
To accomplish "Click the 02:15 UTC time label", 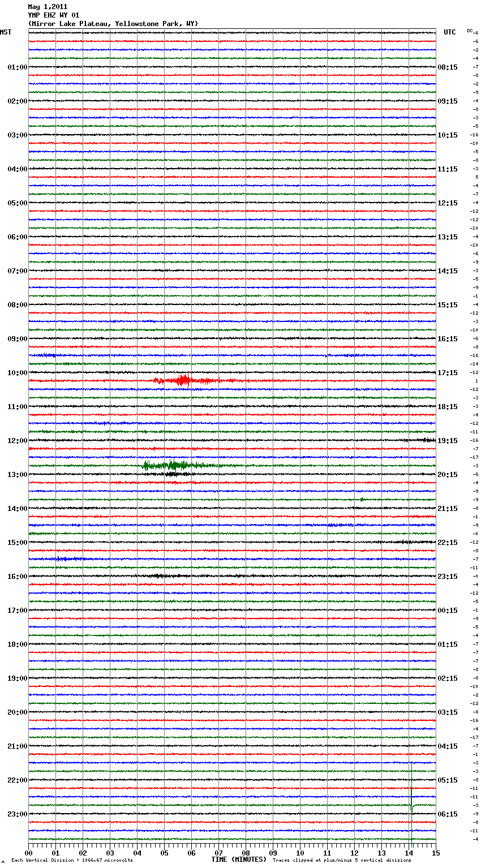I will 448,678.
